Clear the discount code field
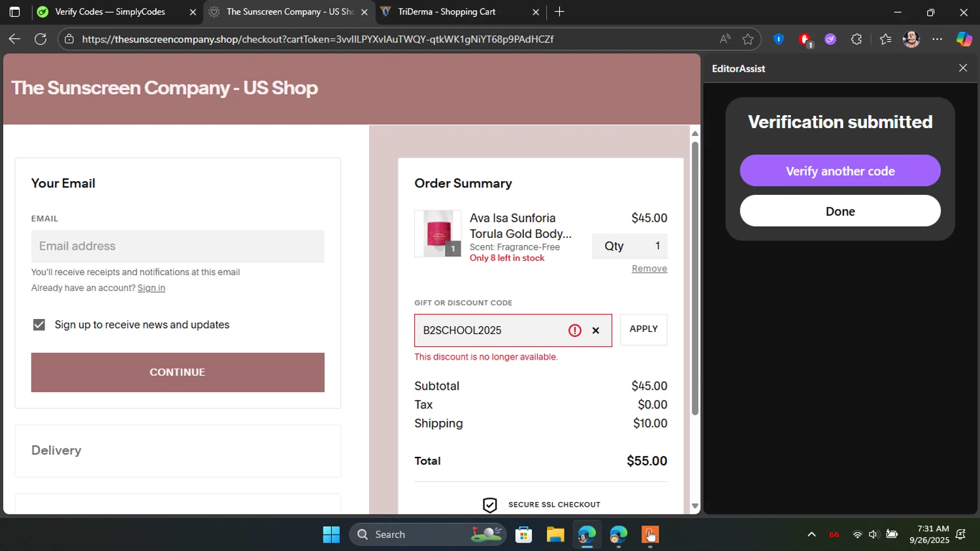980x551 pixels. (x=596, y=331)
